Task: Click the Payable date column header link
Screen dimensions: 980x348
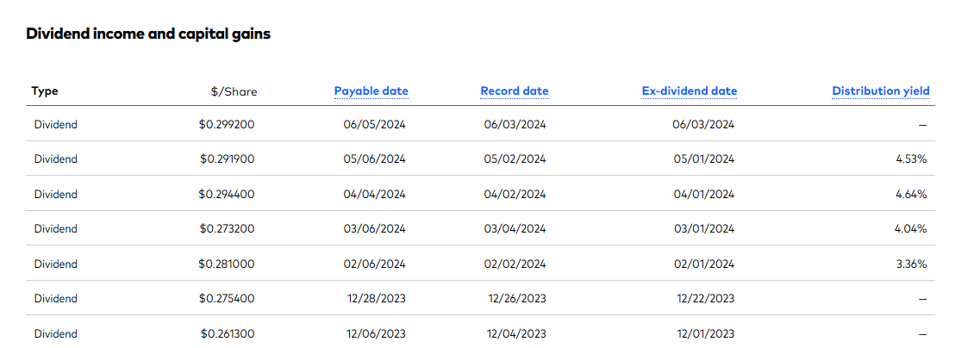Action: (371, 91)
